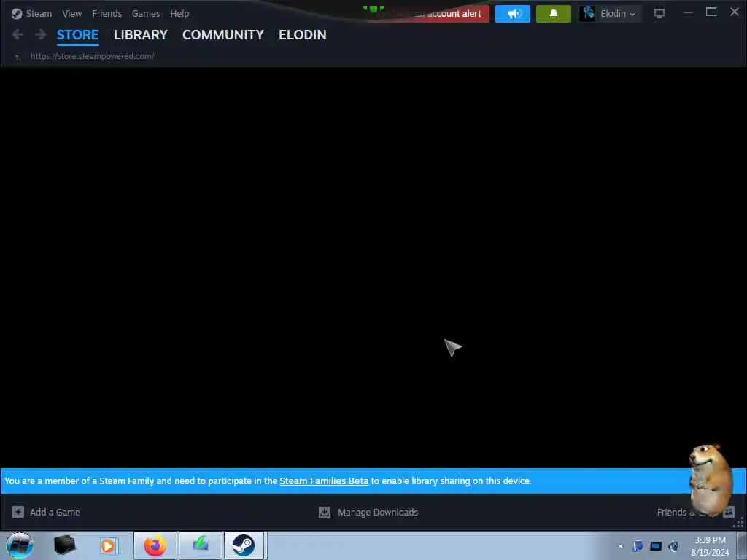This screenshot has height=560, width=747.
Task: Open the Friends menu
Action: (107, 14)
